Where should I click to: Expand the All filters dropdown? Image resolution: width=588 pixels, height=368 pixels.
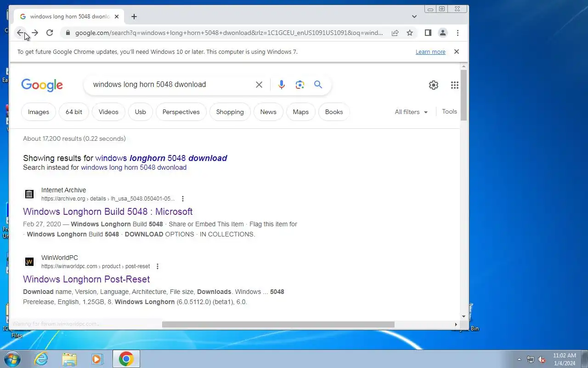click(411, 112)
